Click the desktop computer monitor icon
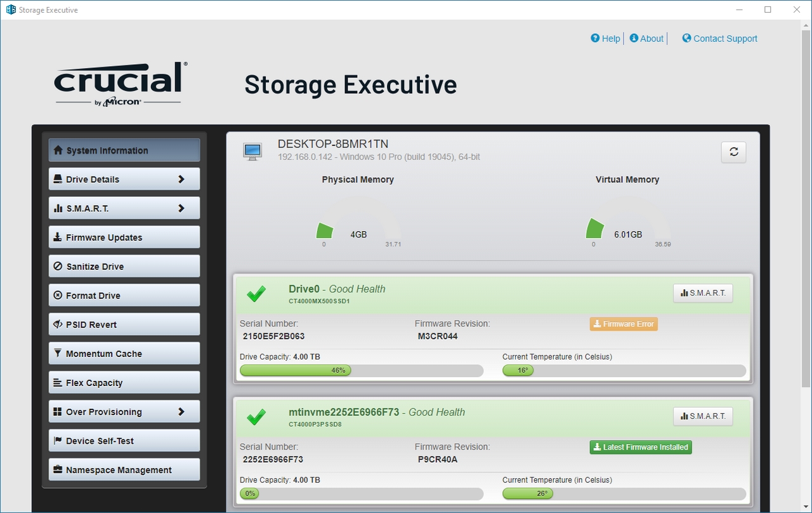Screen dimensions: 812x513 point(252,151)
